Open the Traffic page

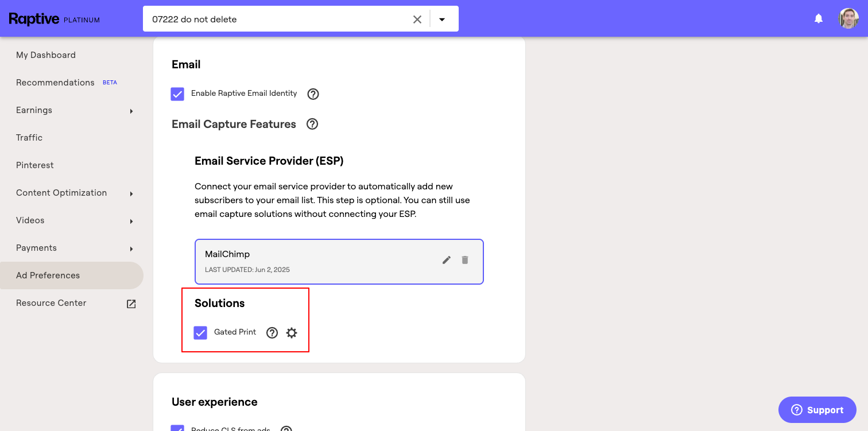click(x=29, y=138)
